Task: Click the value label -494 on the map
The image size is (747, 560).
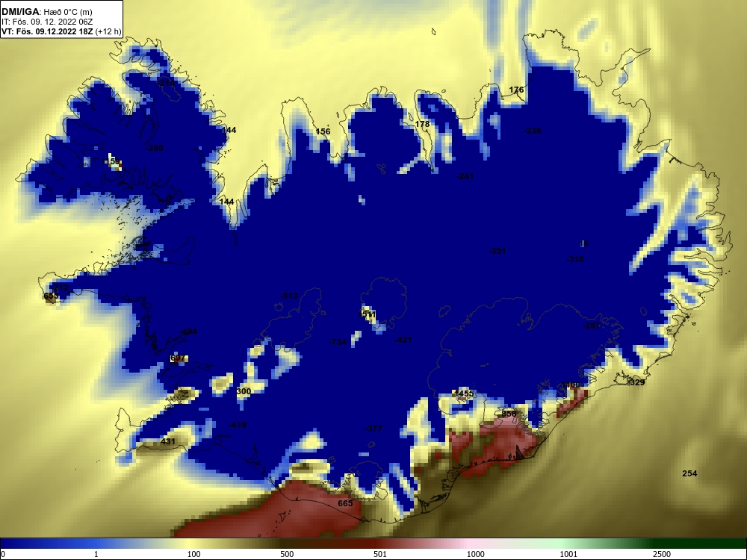Action: 187,332
